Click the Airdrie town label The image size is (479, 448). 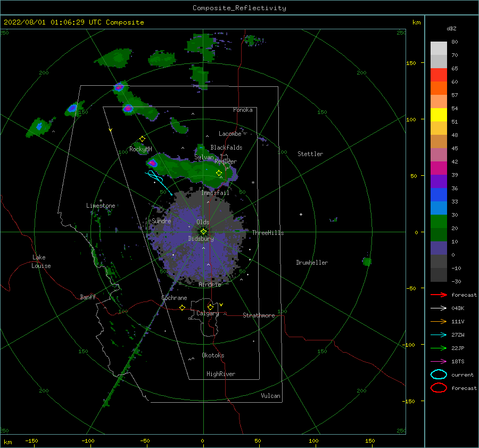[210, 284]
